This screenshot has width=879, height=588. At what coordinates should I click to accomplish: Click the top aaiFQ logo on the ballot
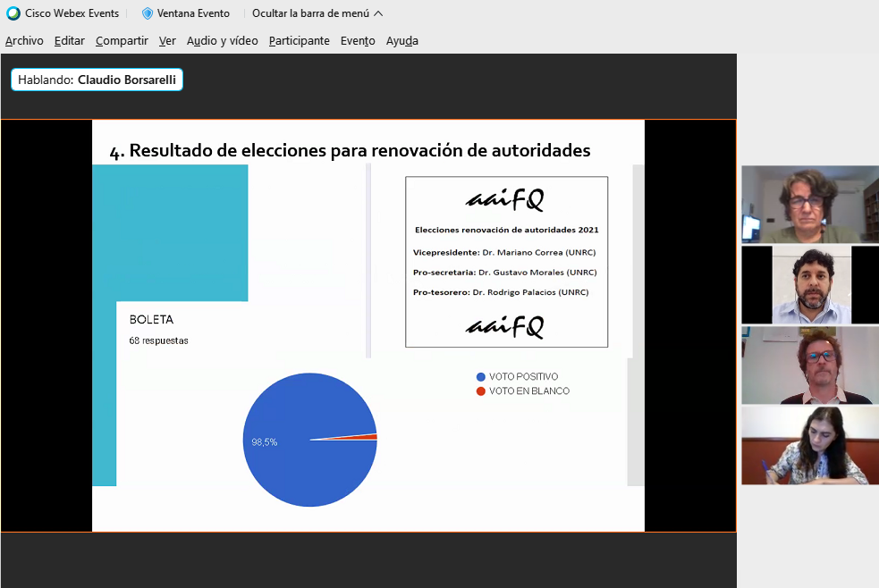coord(504,199)
